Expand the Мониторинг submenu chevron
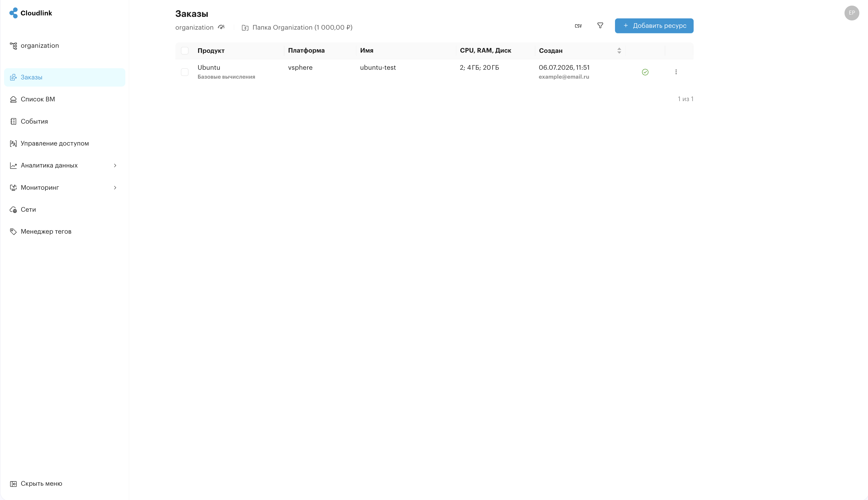 tap(115, 187)
